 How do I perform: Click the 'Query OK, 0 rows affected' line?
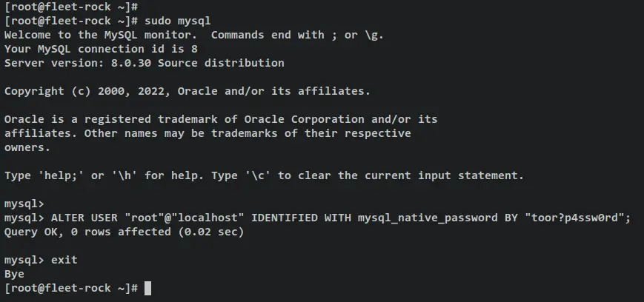(124, 232)
